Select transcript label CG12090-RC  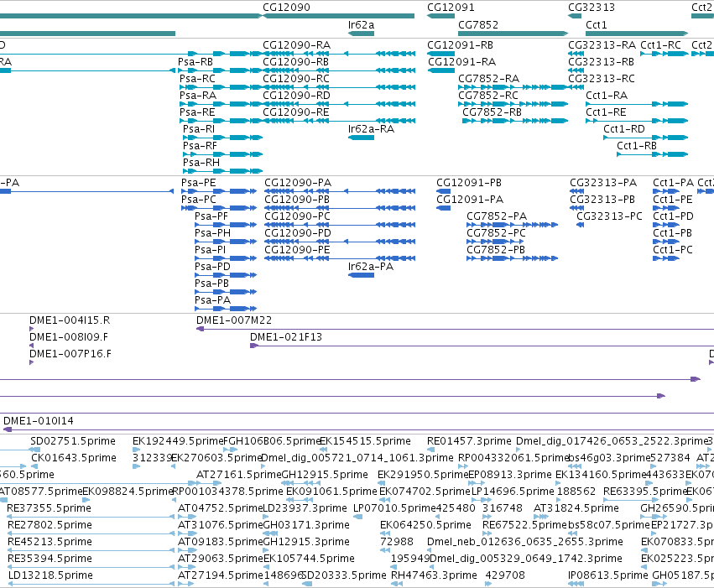point(296,79)
